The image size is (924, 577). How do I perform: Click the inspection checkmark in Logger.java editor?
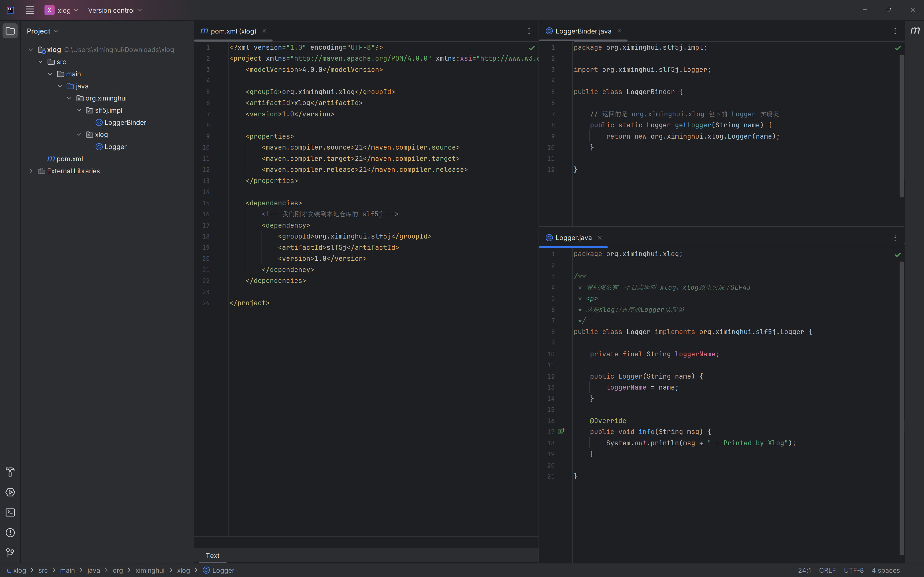click(x=898, y=254)
